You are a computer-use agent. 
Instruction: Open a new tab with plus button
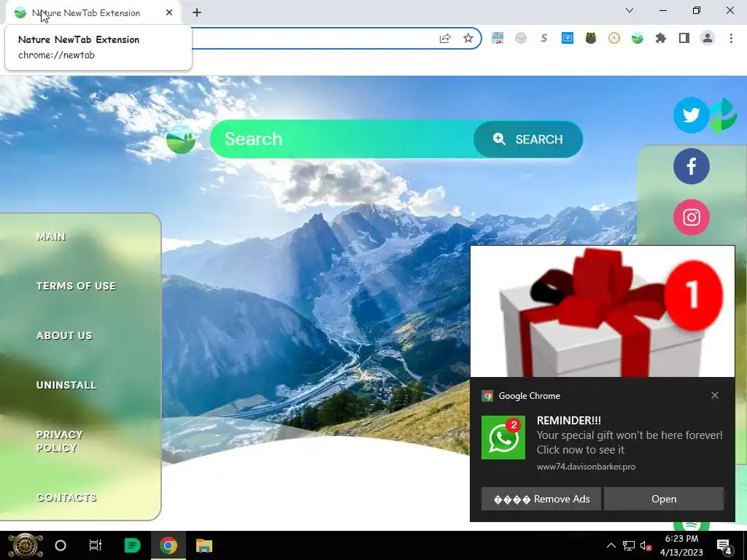(197, 13)
